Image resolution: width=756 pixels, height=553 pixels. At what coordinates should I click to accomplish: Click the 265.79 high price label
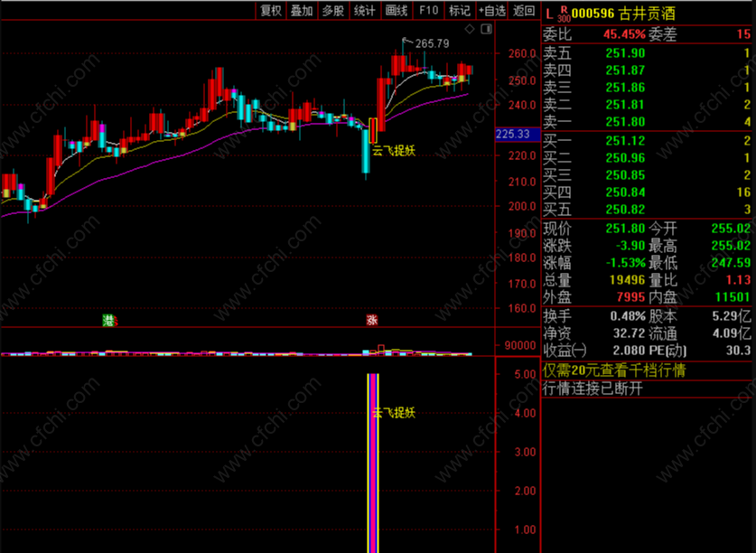click(432, 44)
